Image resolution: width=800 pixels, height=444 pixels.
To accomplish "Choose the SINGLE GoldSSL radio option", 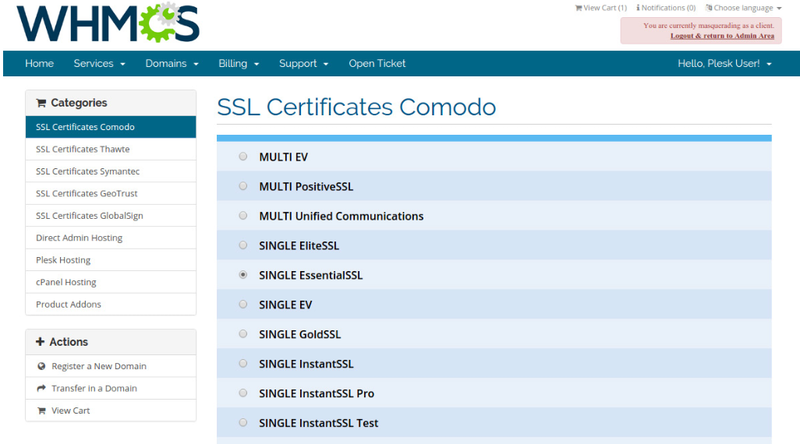I will click(243, 334).
